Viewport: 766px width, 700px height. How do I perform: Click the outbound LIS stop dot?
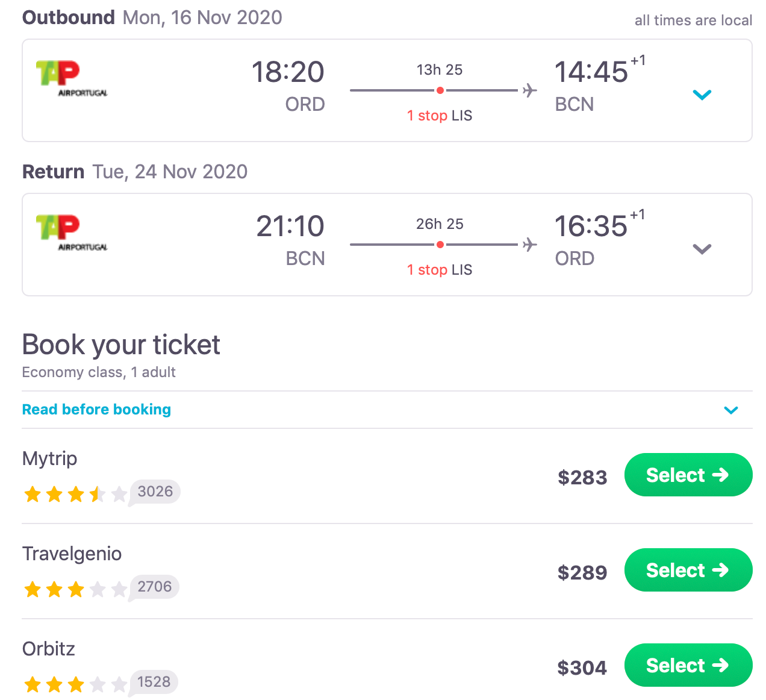tap(440, 90)
